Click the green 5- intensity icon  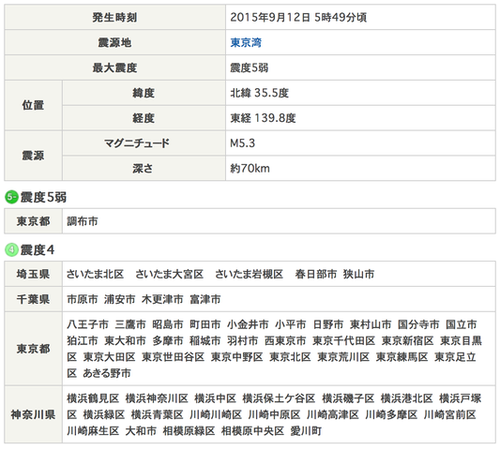tap(11, 197)
